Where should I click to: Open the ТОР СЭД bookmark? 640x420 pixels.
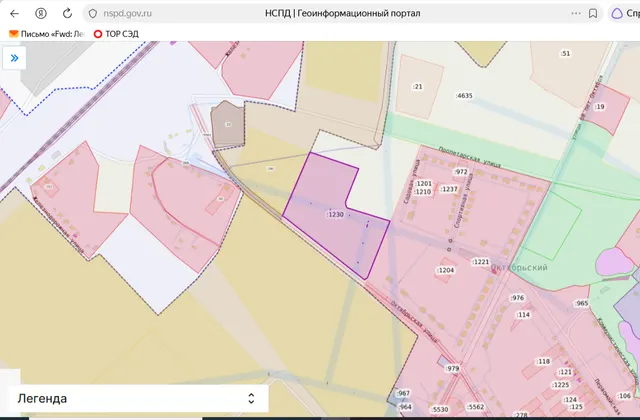point(116,34)
